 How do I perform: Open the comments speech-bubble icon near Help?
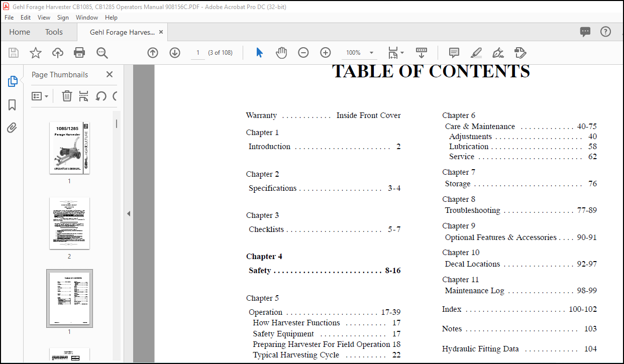point(585,32)
